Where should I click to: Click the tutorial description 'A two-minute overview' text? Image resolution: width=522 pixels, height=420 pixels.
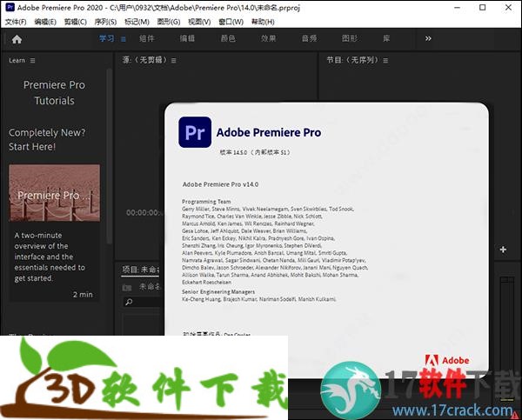[50, 257]
